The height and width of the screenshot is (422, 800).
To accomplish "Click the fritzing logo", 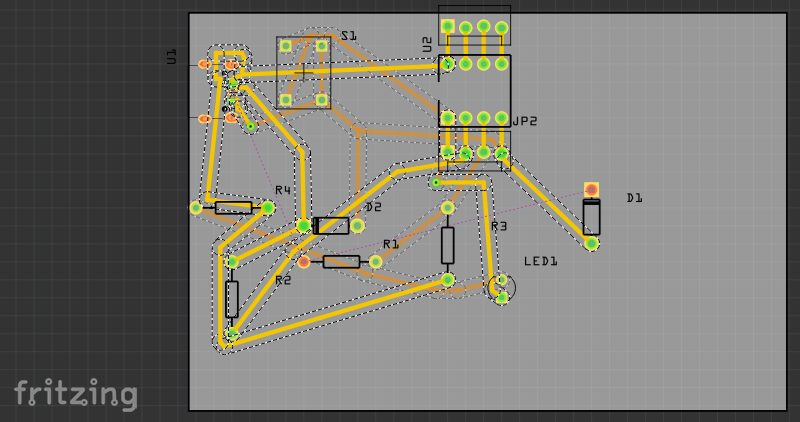I will (x=75, y=393).
